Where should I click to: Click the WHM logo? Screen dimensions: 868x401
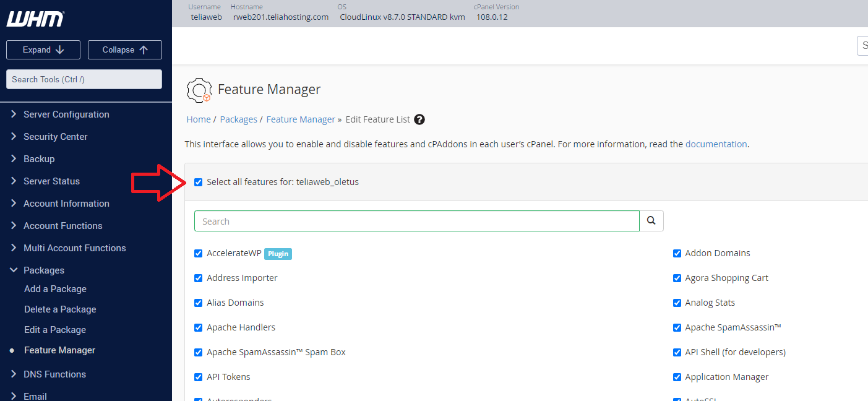(x=35, y=19)
